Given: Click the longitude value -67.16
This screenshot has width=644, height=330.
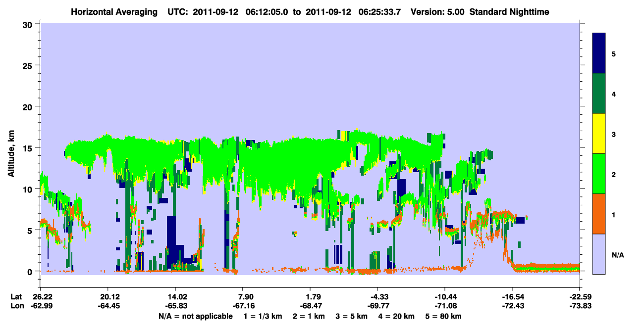Looking at the screenshot, I should coord(243,306).
